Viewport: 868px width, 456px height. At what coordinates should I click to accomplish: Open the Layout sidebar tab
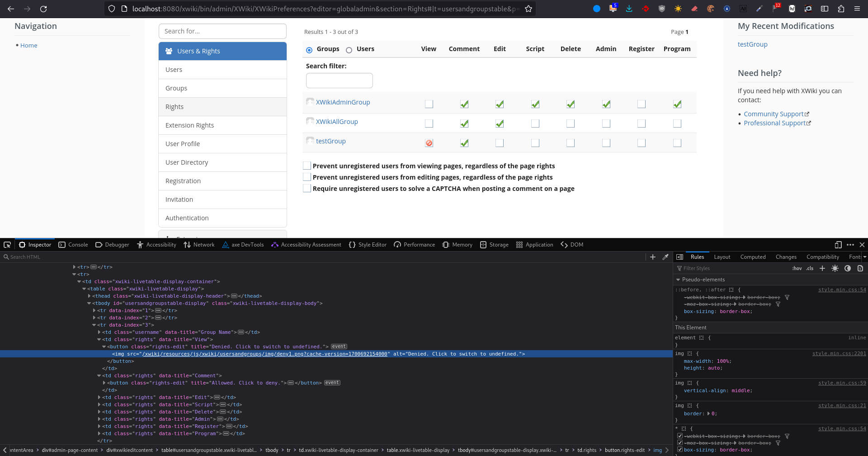722,257
